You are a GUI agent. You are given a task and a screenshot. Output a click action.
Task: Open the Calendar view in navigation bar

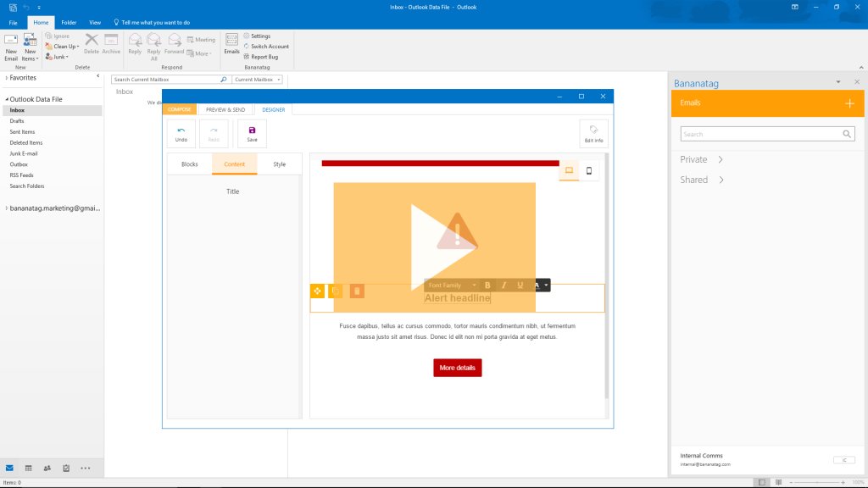[28, 468]
